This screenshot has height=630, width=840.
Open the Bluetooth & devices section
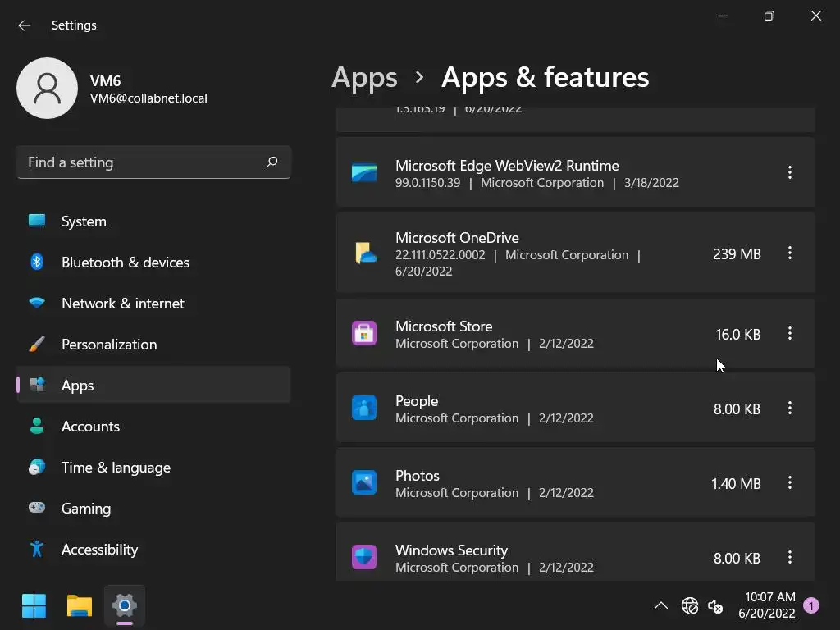pyautogui.click(x=125, y=262)
